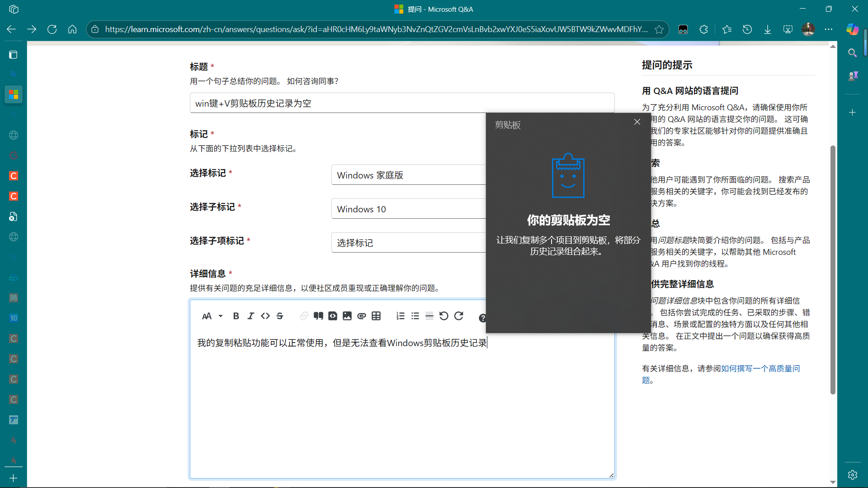This screenshot has height=488, width=868.
Task: Insert a code block
Action: [x=333, y=316]
